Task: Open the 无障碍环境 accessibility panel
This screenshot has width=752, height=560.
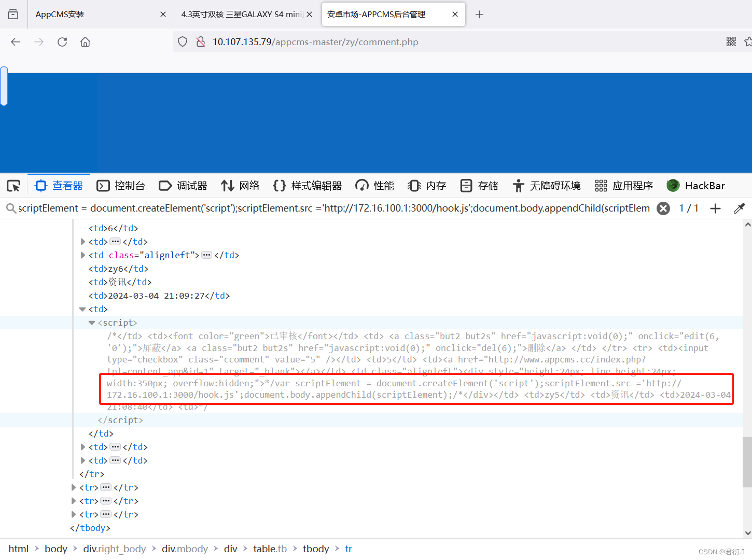Action: (546, 186)
